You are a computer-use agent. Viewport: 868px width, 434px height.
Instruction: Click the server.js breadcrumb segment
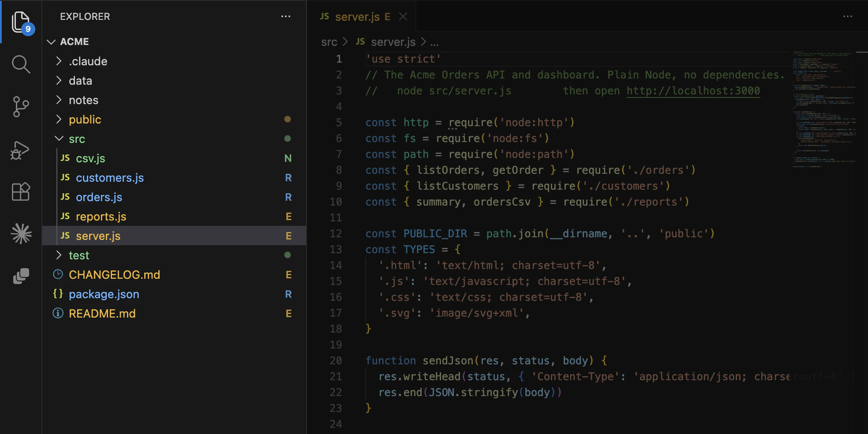(393, 42)
